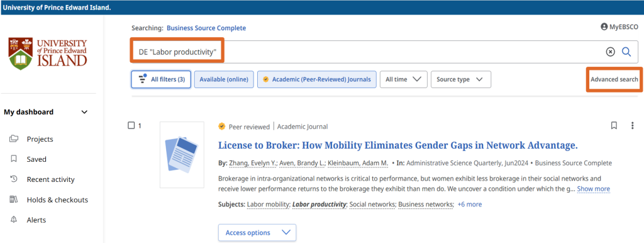
Task: Open the All time date dropdown
Action: [404, 79]
